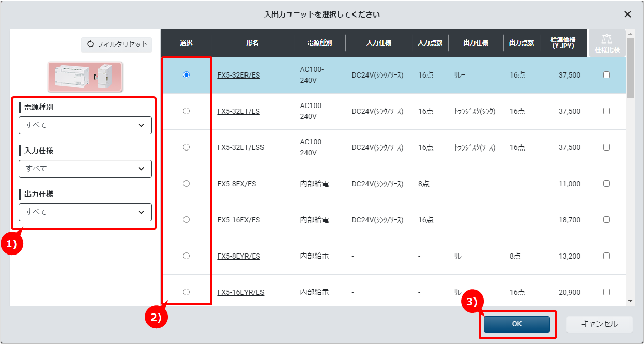Image resolution: width=644 pixels, height=344 pixels.
Task: Click the 11,000 price cell
Action: [570, 184]
